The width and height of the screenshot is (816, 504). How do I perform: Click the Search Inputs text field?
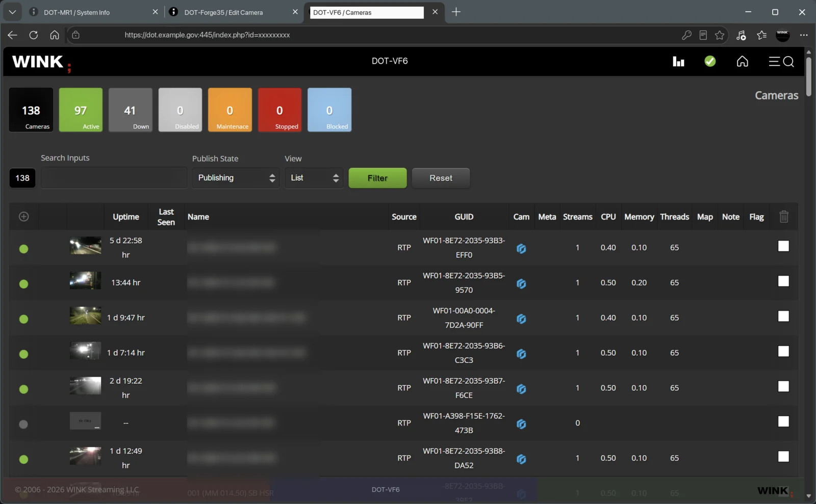[x=114, y=178]
